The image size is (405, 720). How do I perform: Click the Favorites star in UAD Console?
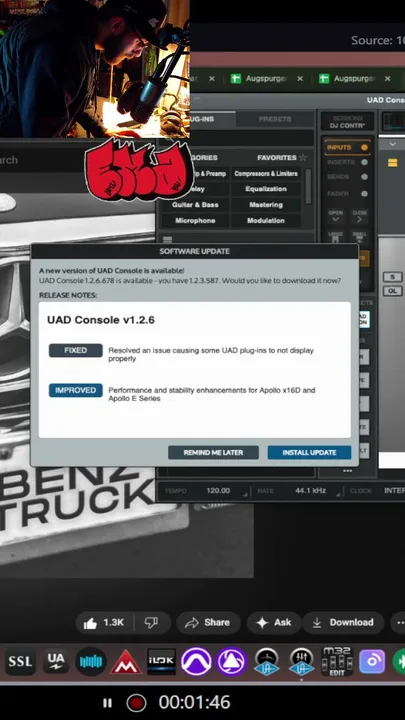(303, 158)
